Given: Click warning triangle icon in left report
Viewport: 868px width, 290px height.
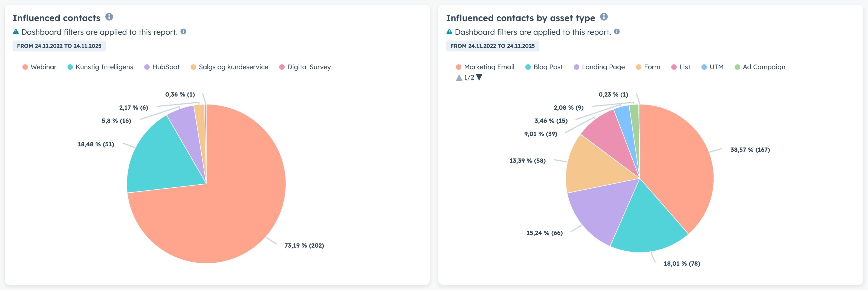Looking at the screenshot, I should [x=16, y=32].
